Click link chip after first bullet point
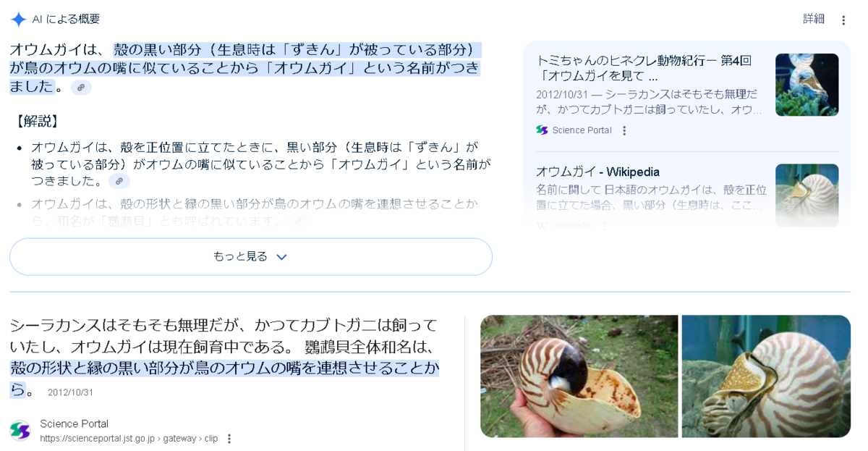This screenshot has height=451, width=868. (119, 181)
